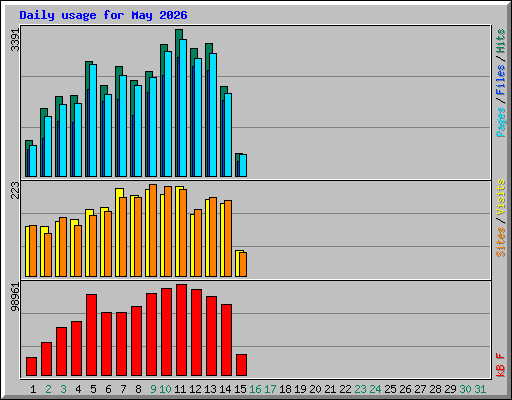Click day label 19 on the axis
The image size is (512, 400).
tap(300, 389)
